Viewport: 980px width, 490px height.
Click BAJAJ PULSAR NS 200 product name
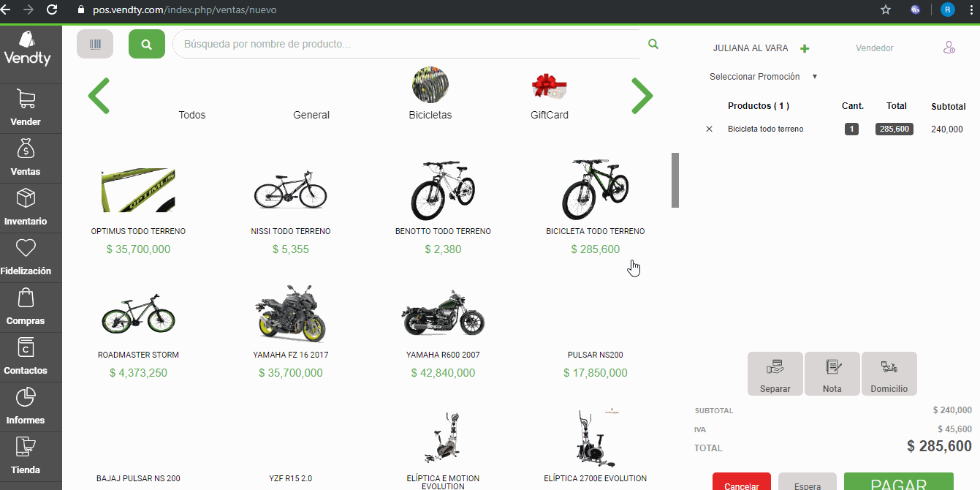138,479
